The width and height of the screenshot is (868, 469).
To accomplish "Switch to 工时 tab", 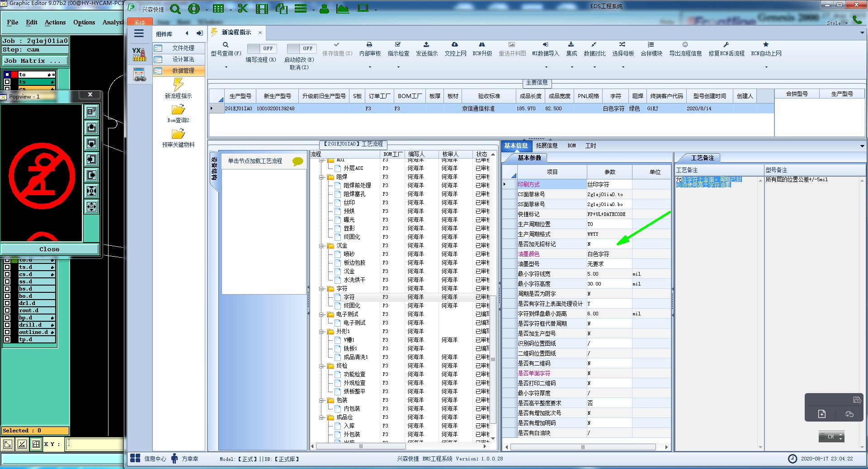I will [x=590, y=145].
